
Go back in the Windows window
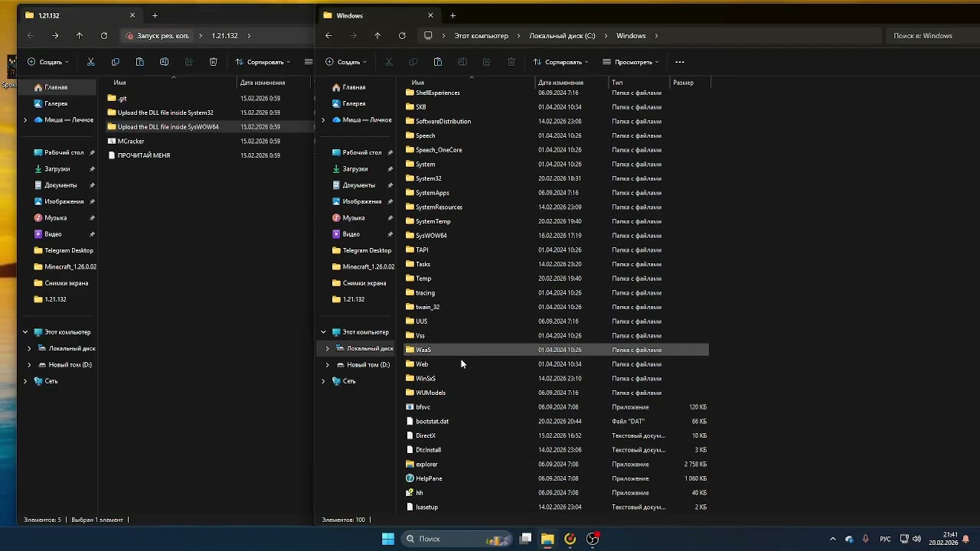tap(328, 35)
